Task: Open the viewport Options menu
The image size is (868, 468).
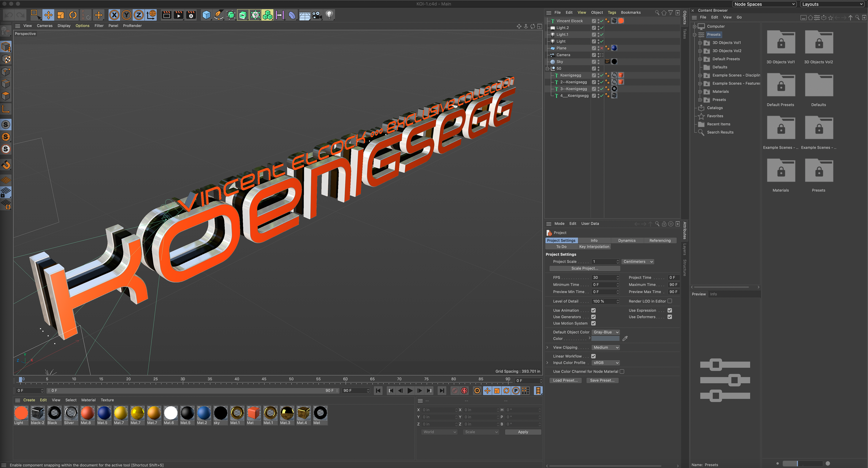Action: (82, 26)
